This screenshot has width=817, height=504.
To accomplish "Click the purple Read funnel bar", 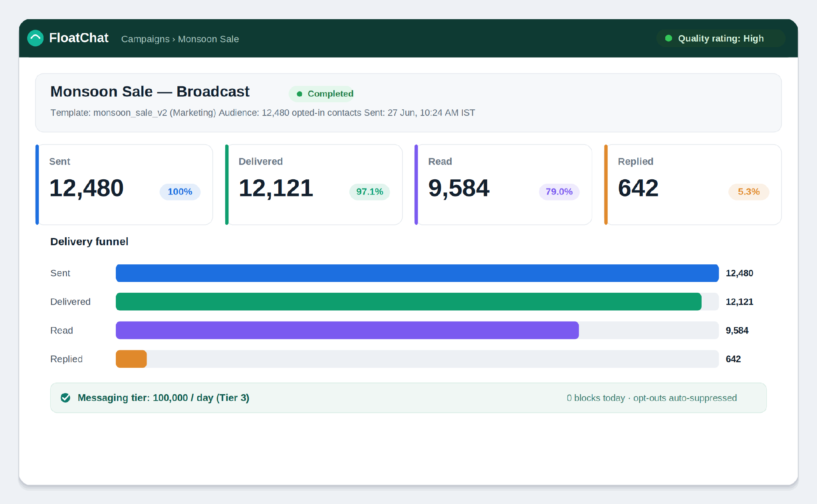I will pos(347,330).
